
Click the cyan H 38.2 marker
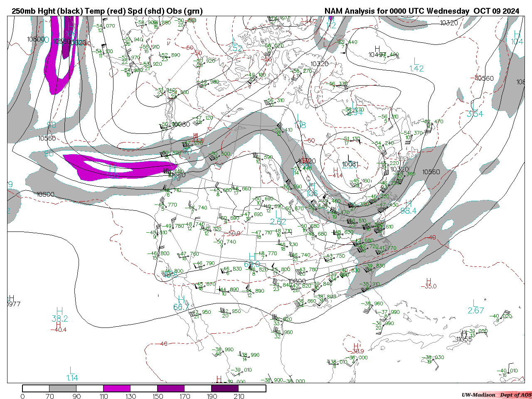[x=59, y=315]
